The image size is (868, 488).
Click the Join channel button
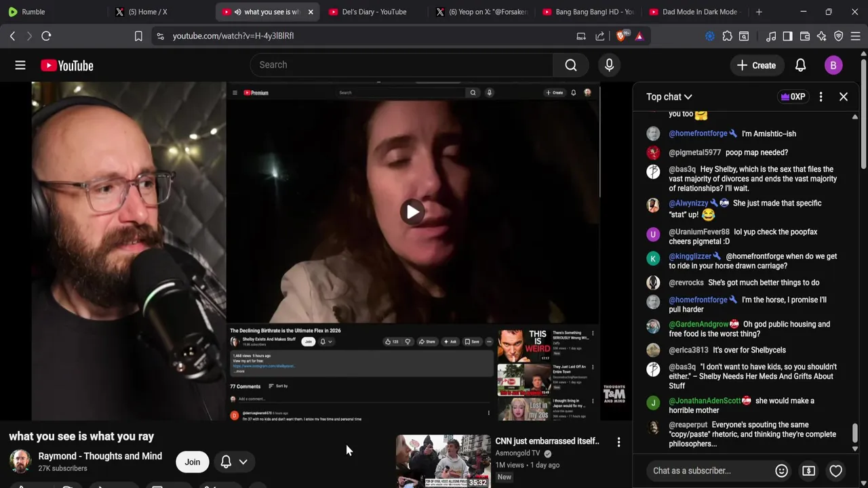pyautogui.click(x=193, y=462)
